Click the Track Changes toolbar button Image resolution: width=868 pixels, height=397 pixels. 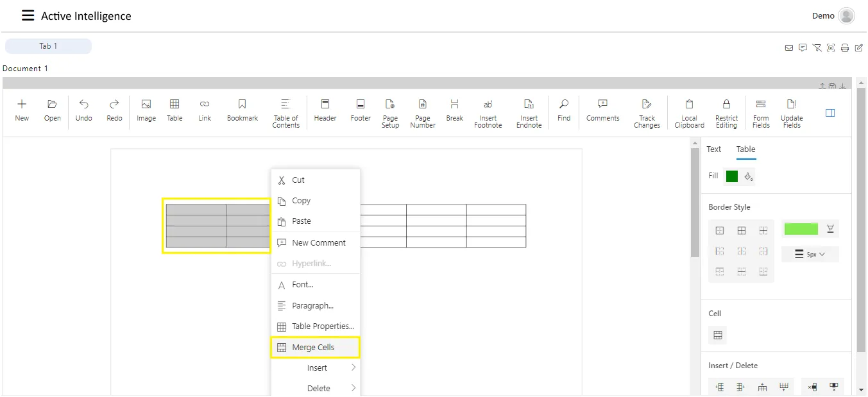647,113
